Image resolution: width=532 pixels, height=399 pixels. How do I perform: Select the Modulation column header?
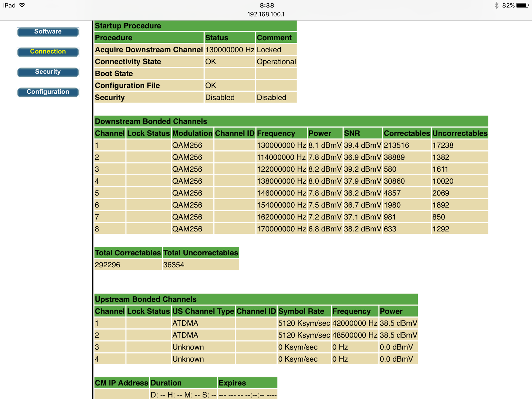[192, 133]
